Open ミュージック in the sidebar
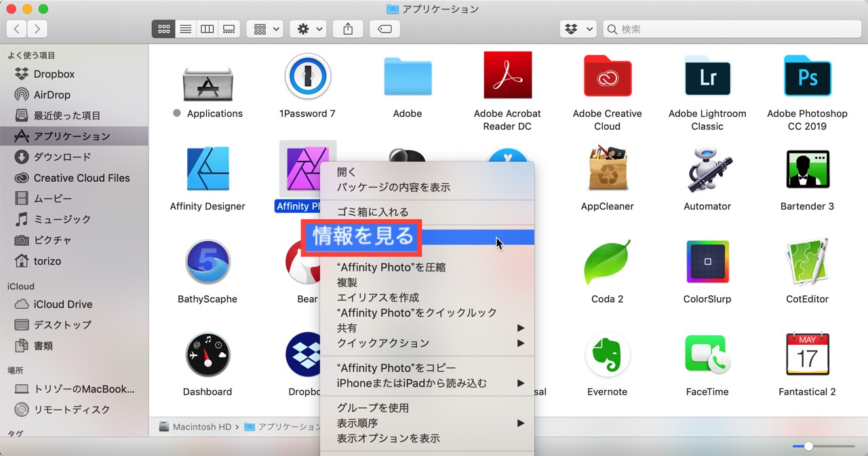The height and width of the screenshot is (456, 868). pyautogui.click(x=74, y=219)
